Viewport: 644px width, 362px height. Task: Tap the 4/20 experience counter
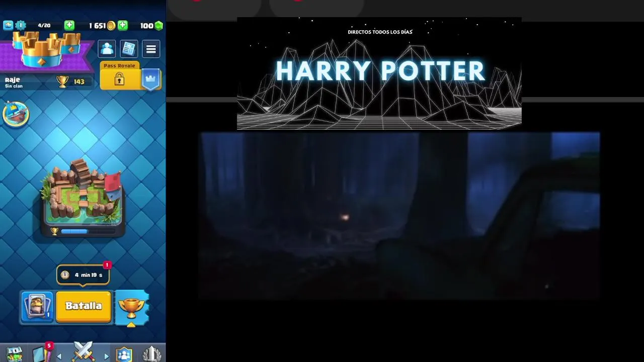click(44, 25)
